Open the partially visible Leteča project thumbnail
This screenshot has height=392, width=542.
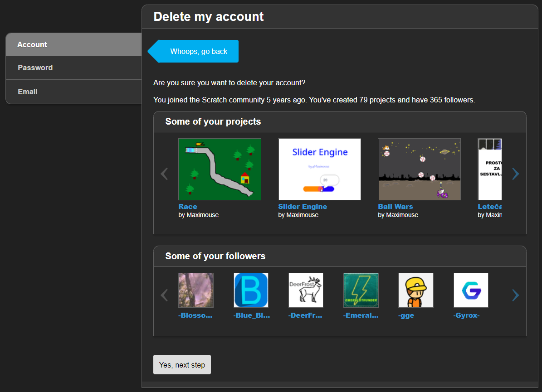click(490, 169)
